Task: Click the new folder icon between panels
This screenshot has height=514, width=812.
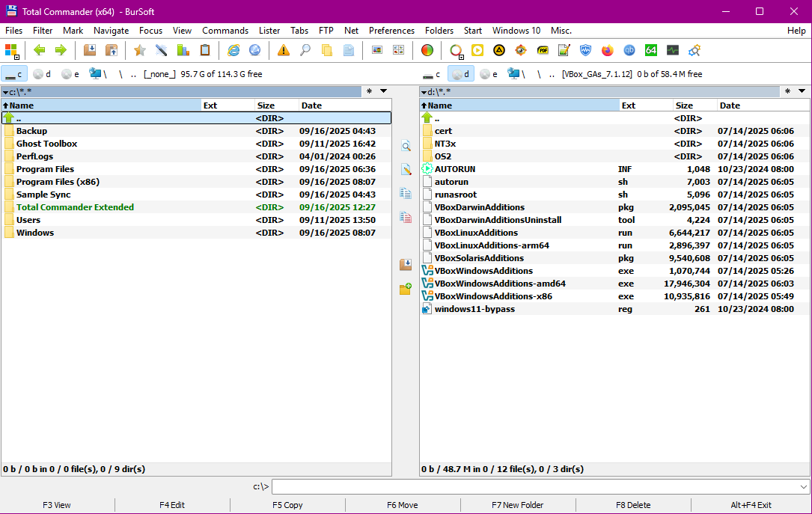Action: [x=406, y=289]
